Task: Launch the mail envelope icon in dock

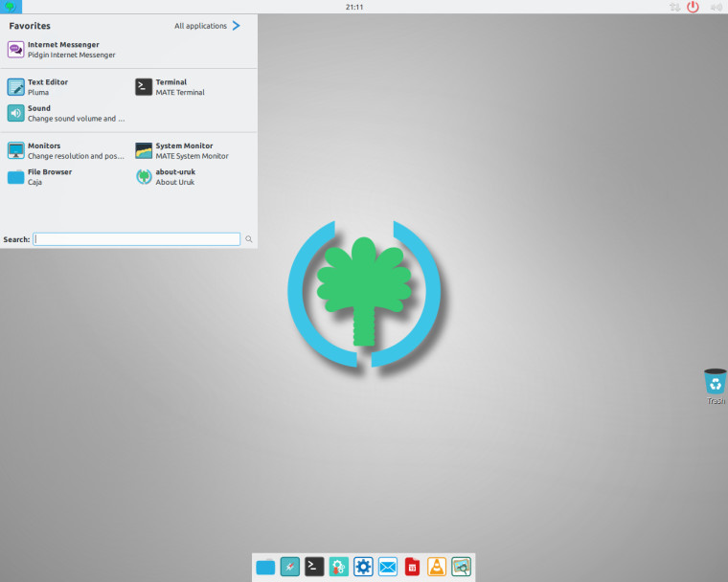Action: point(388,567)
